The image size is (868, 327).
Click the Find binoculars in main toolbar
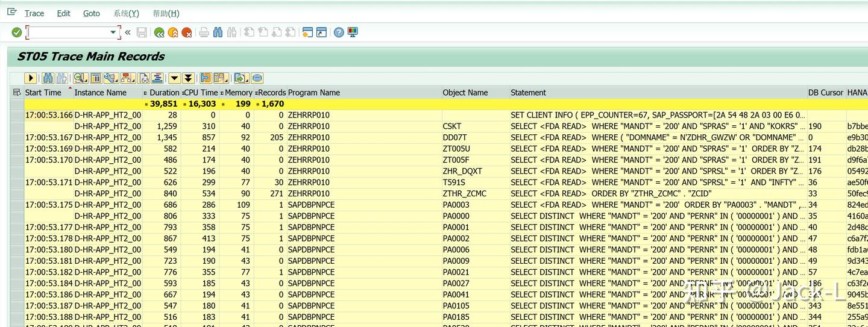tap(218, 33)
